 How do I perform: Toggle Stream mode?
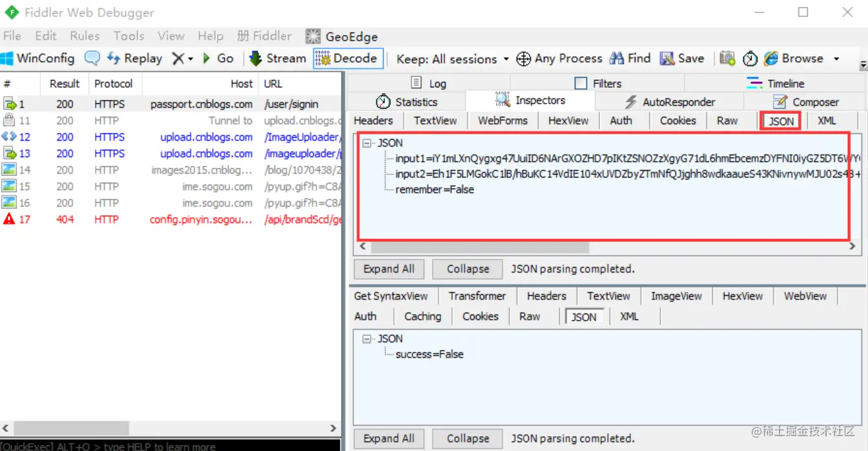pyautogui.click(x=277, y=58)
